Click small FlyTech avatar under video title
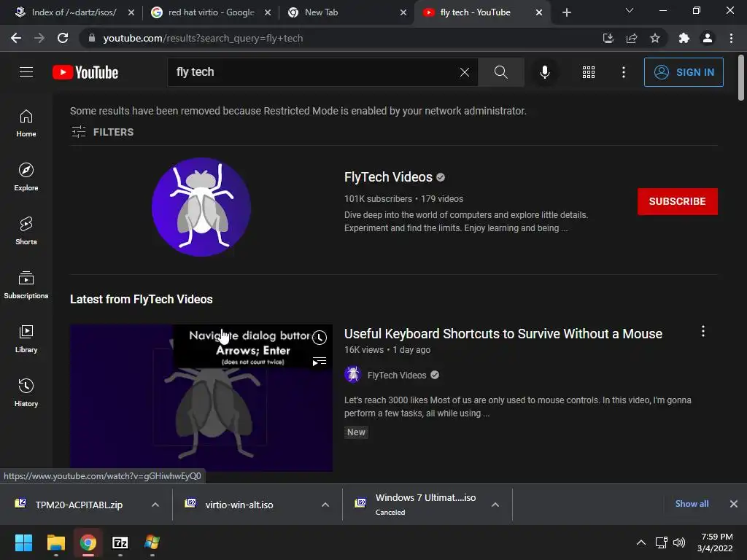This screenshot has height=560, width=747. coord(352,375)
